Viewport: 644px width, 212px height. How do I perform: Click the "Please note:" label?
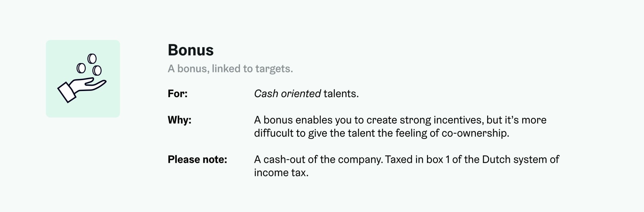[197, 160]
